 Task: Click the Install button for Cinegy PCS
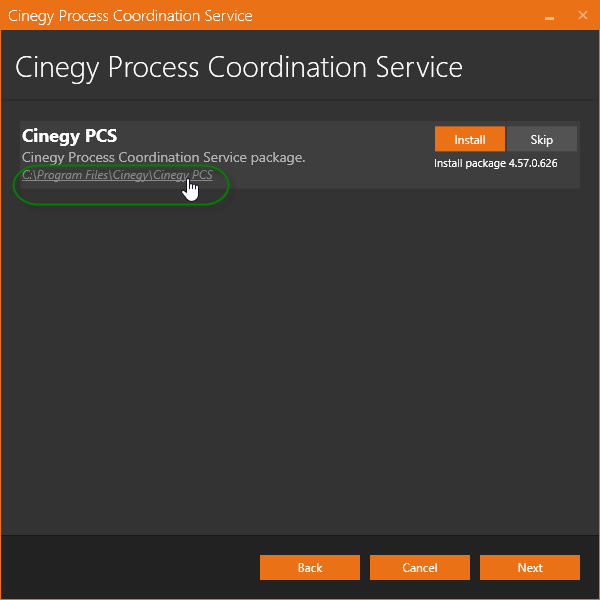pyautogui.click(x=470, y=139)
